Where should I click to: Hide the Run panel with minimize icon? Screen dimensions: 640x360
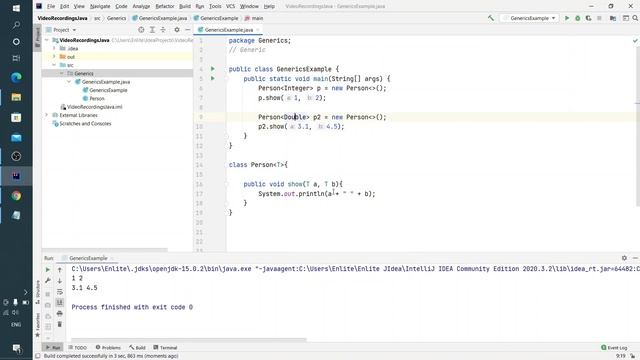point(635,258)
